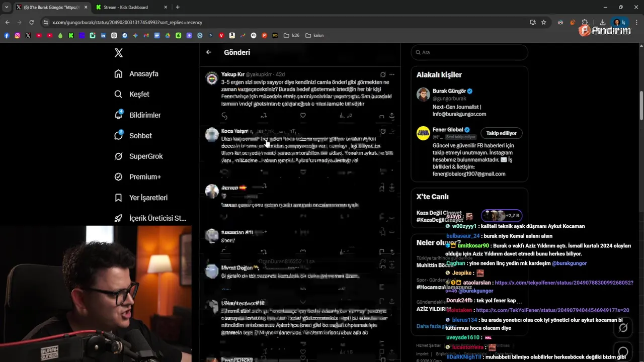Open Burak Güngör profile in Alakalı kişiler
The image size is (644, 362).
449,91
